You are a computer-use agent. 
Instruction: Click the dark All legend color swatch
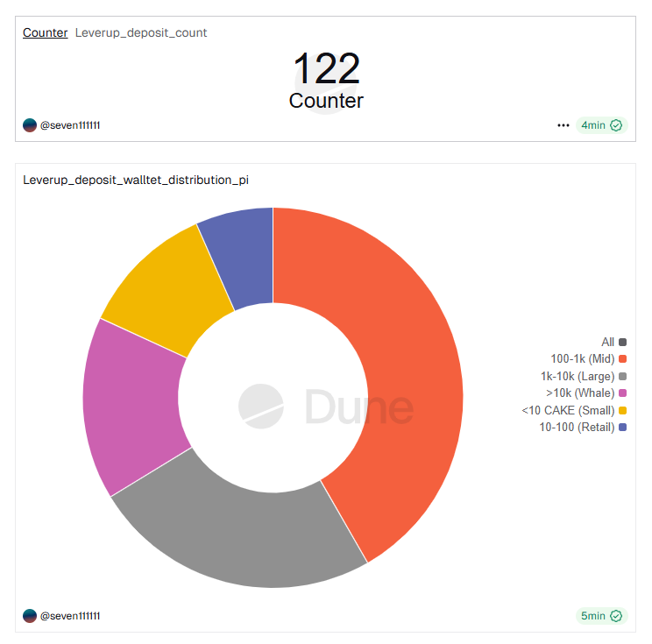(622, 343)
